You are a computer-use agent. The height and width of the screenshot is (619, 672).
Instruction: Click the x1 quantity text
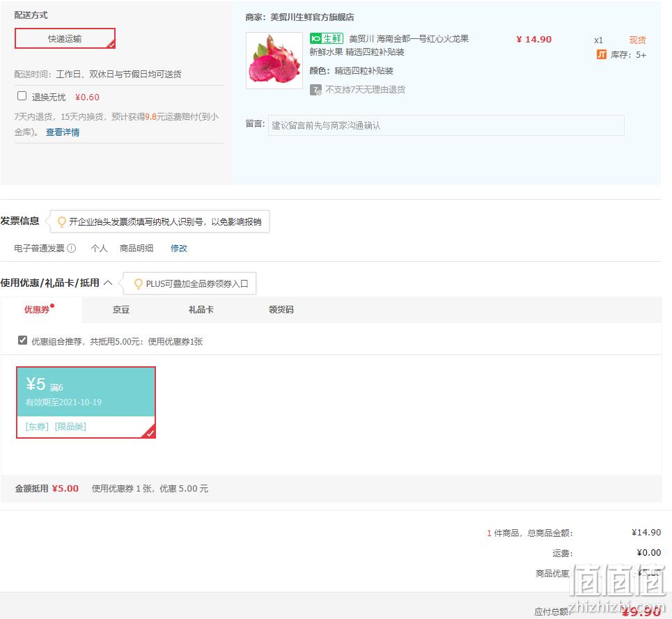click(x=598, y=40)
